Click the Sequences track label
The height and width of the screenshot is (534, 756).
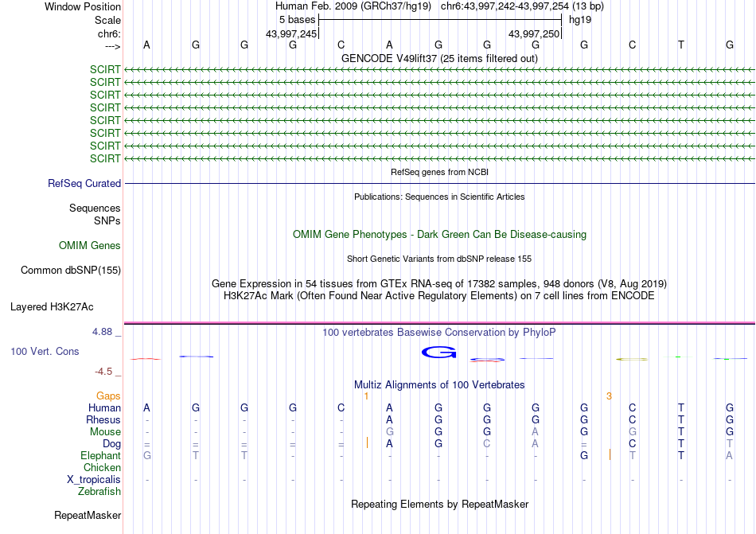click(x=95, y=209)
